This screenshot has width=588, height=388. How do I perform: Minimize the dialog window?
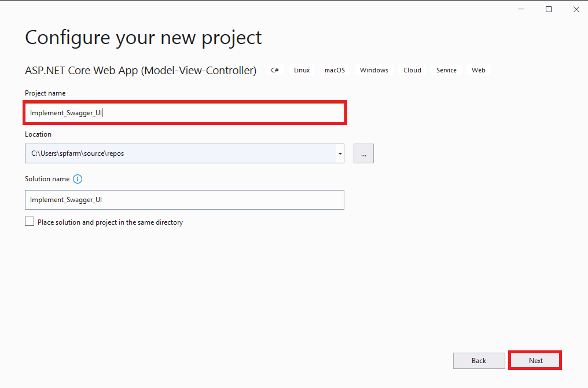pos(521,9)
